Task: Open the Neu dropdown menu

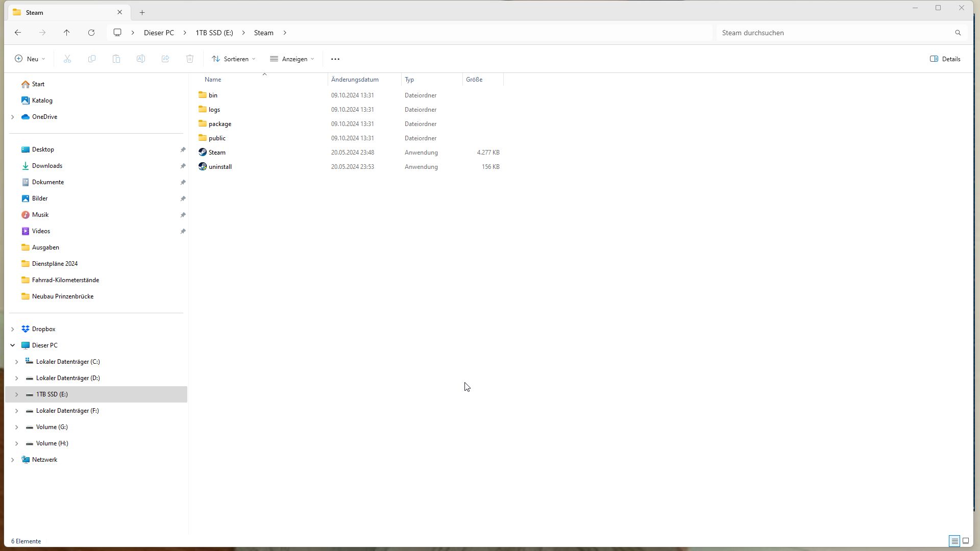Action: tap(30, 59)
